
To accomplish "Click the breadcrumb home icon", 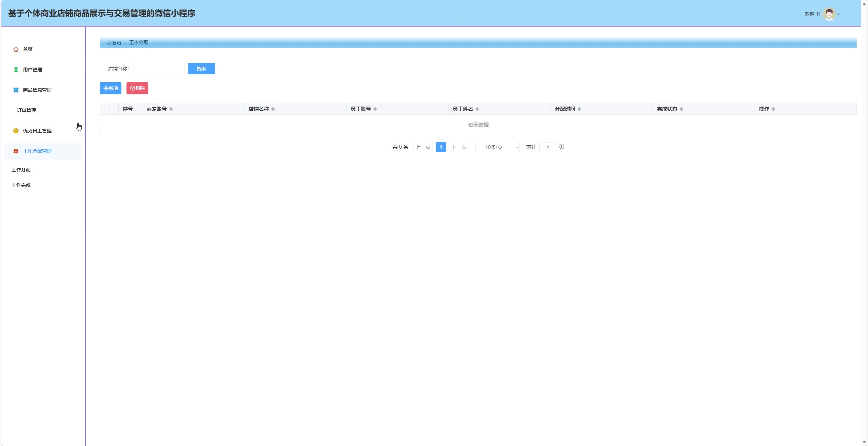I will point(109,43).
